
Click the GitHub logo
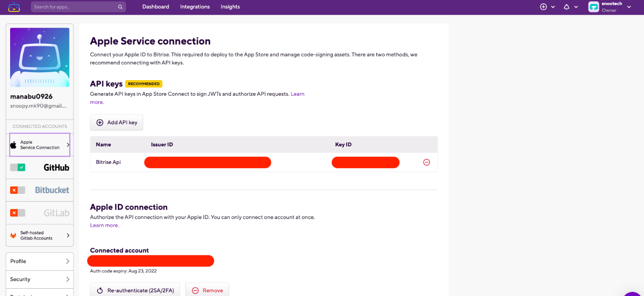56,168
